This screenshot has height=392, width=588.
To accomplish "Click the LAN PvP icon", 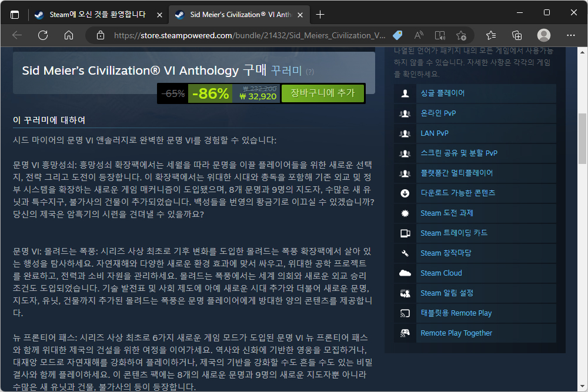I will [405, 133].
